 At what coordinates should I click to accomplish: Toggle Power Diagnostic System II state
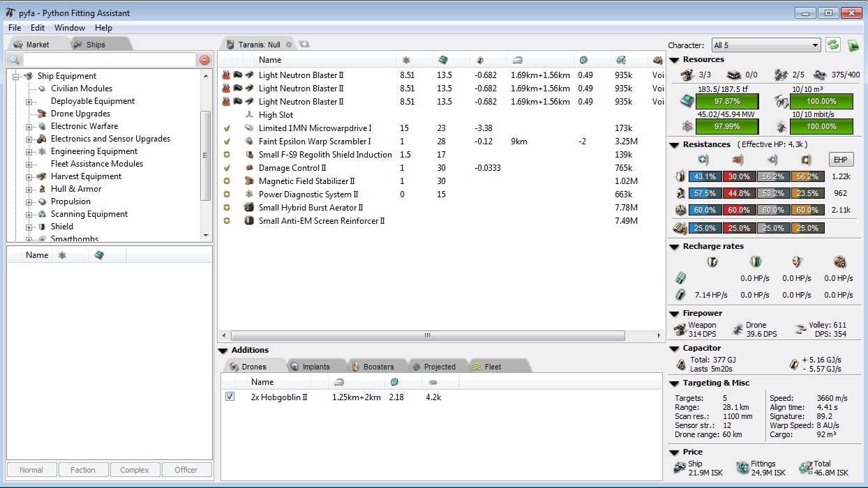click(226, 195)
